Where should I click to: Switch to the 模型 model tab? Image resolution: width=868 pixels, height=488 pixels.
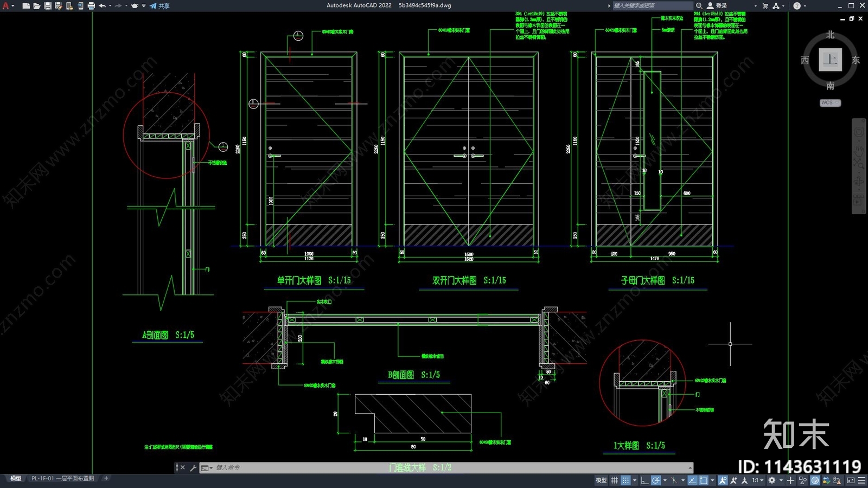pos(16,478)
